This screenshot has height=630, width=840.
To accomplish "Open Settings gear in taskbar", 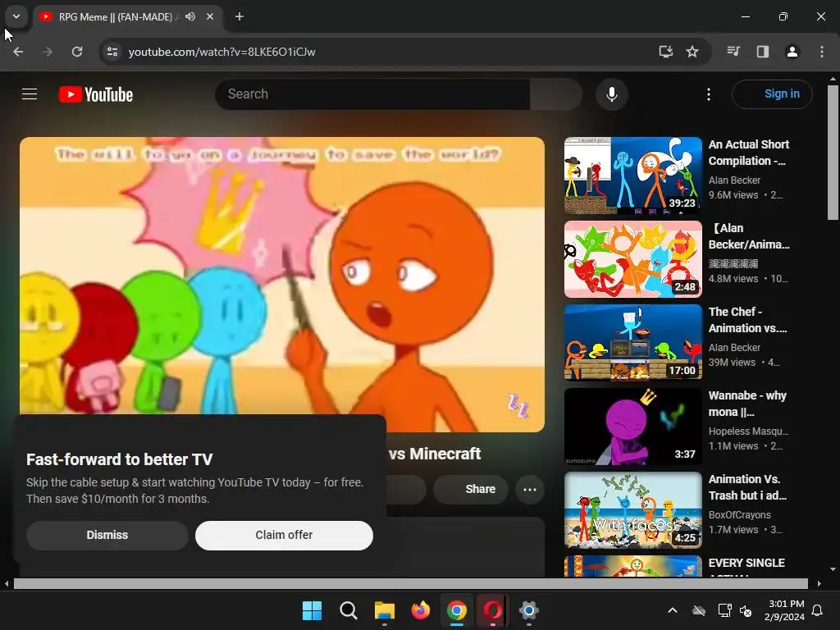I will [529, 610].
